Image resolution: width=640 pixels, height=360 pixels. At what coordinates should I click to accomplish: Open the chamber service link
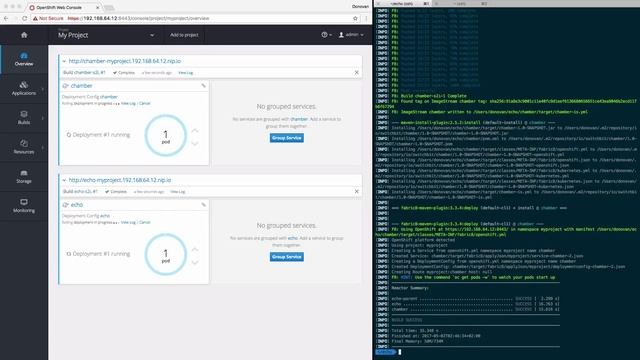[82, 86]
